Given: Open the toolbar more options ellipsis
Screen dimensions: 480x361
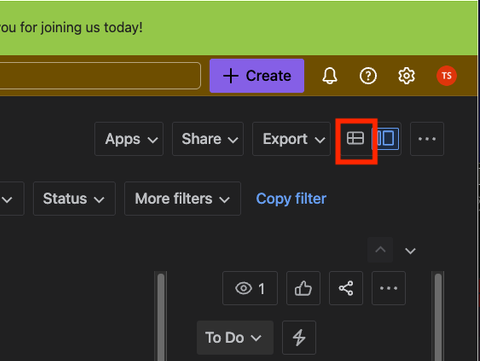Looking at the screenshot, I should (x=427, y=139).
